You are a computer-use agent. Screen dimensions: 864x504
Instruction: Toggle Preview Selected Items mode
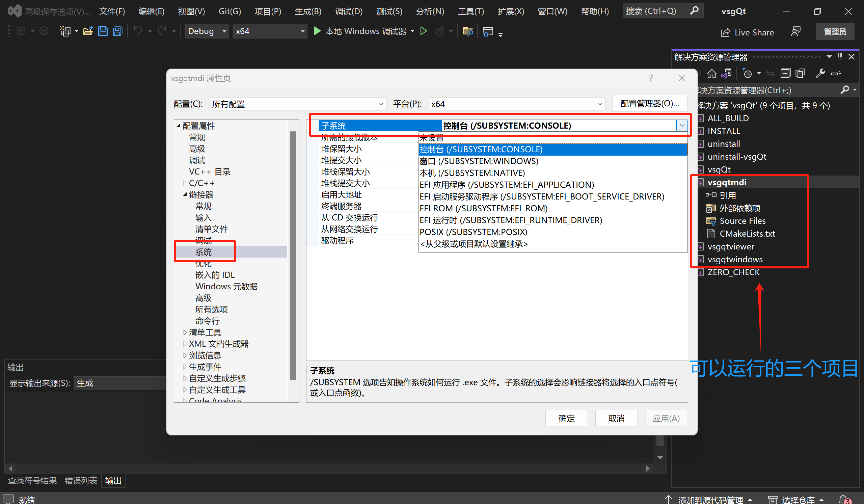(x=836, y=73)
